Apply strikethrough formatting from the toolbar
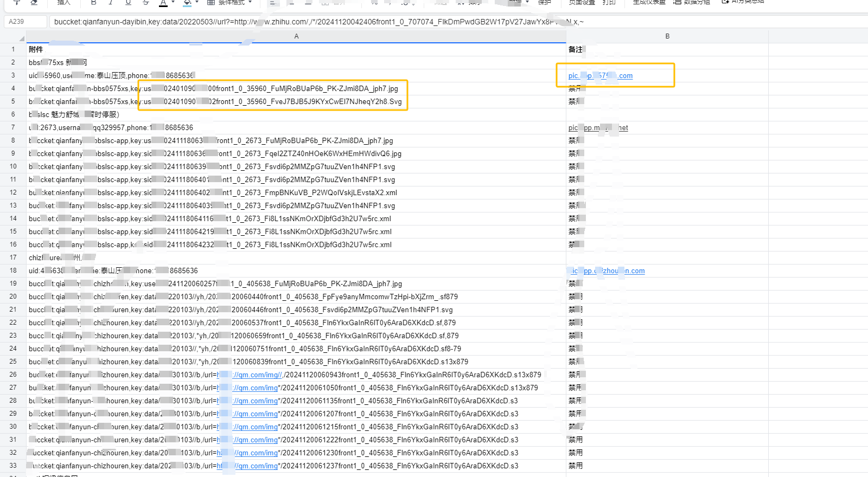The image size is (868, 477). coord(145,2)
